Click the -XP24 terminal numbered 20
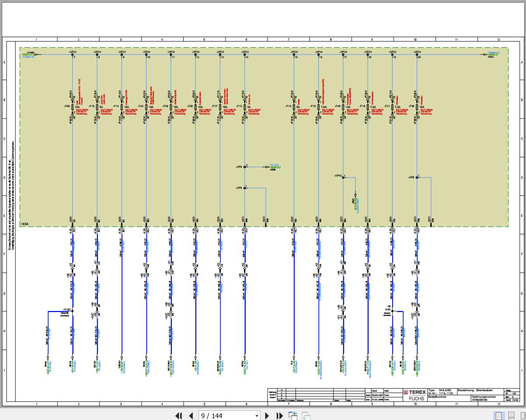 coord(417,54)
